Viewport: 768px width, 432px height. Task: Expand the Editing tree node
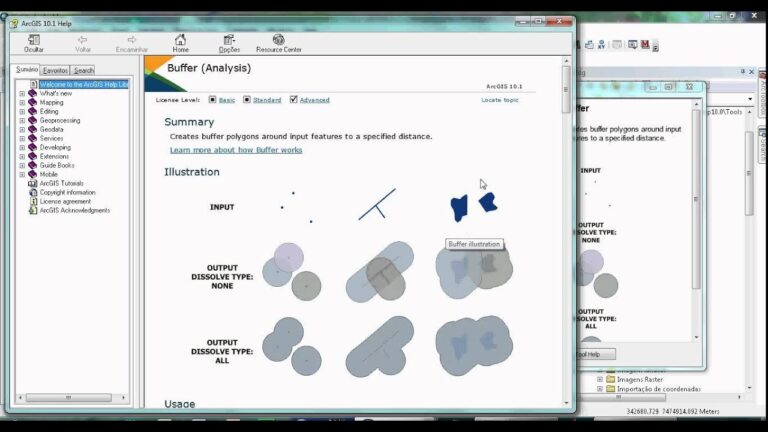(x=22, y=111)
